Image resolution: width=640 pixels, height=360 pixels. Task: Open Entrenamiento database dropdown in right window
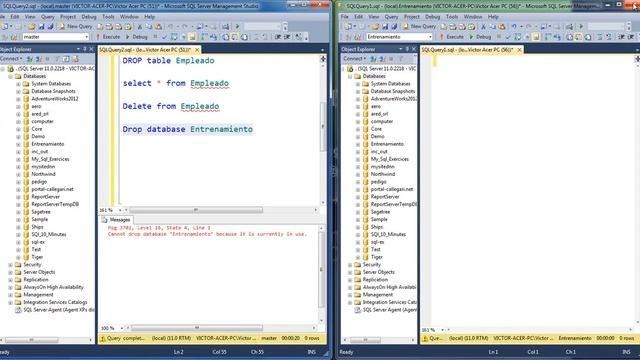(x=430, y=37)
